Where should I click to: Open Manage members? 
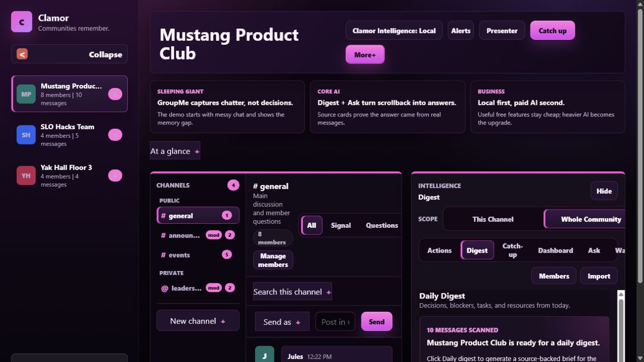tap(273, 260)
